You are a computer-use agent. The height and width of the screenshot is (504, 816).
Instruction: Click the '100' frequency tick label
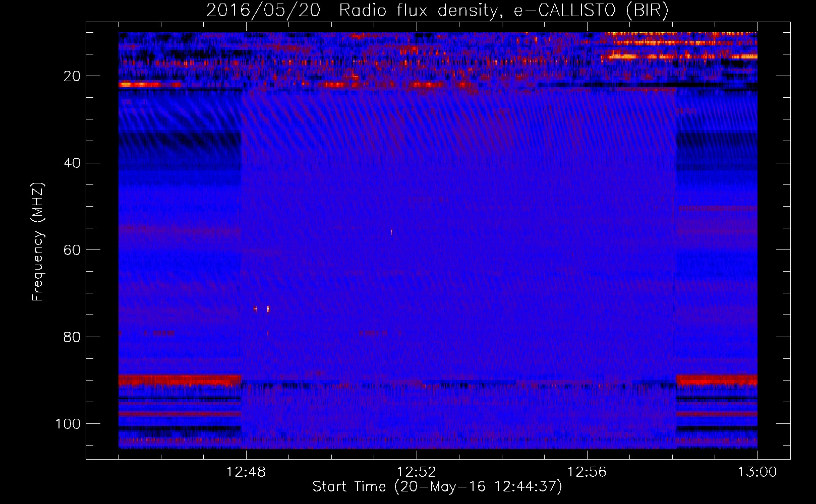click(x=68, y=424)
